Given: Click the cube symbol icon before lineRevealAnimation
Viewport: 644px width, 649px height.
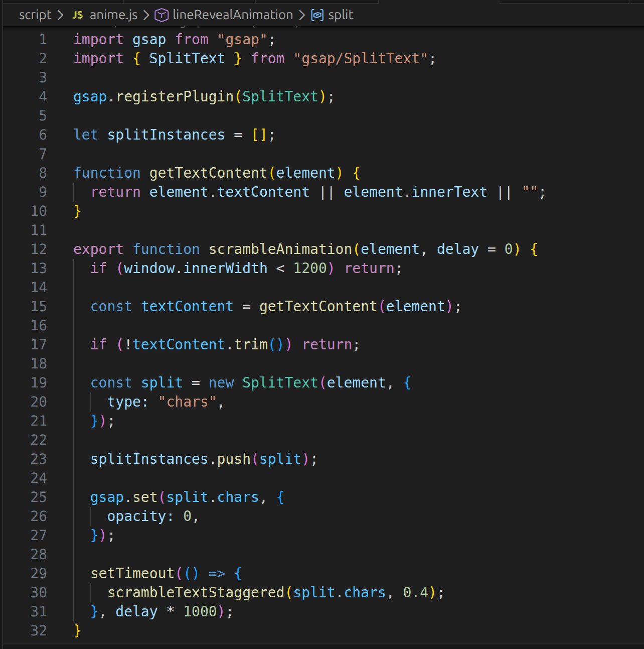Looking at the screenshot, I should [160, 15].
